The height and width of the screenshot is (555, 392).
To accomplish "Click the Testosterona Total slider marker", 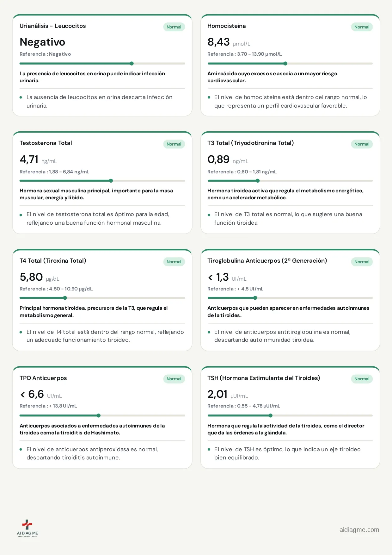I will tap(111, 181).
